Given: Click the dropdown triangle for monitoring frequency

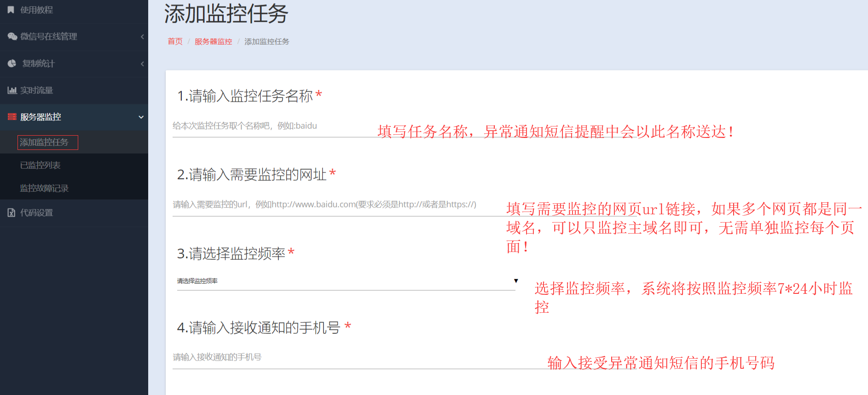Looking at the screenshot, I should pyautogui.click(x=516, y=281).
